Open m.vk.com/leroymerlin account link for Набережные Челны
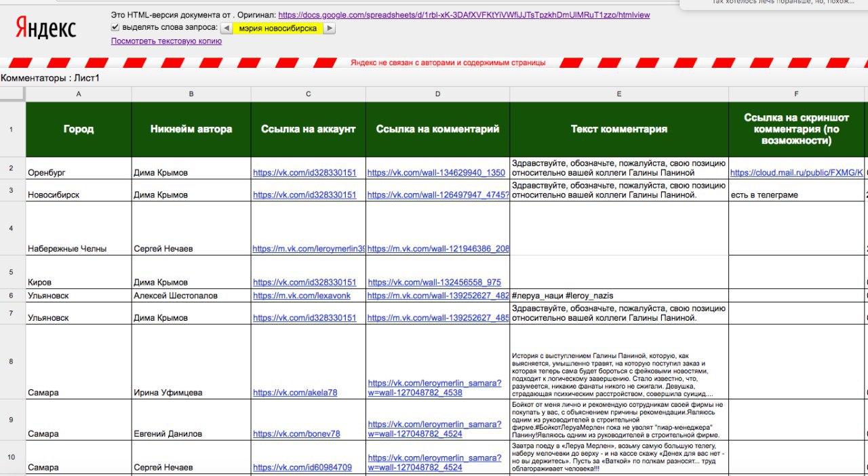 point(309,249)
